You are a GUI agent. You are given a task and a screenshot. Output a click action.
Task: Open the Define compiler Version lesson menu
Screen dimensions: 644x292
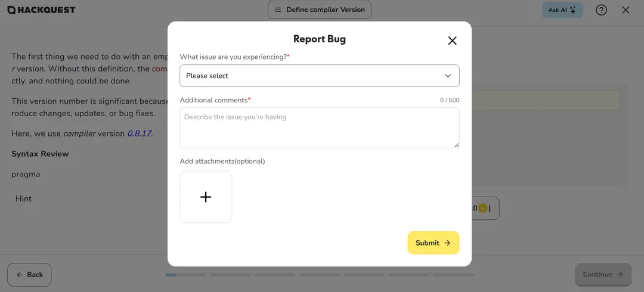pyautogui.click(x=319, y=10)
